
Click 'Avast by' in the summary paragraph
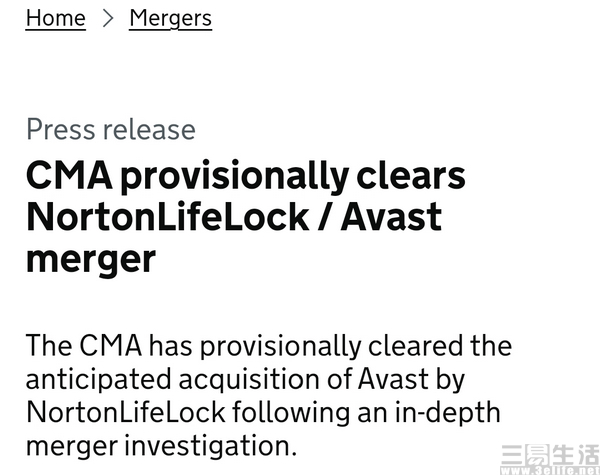(412, 380)
